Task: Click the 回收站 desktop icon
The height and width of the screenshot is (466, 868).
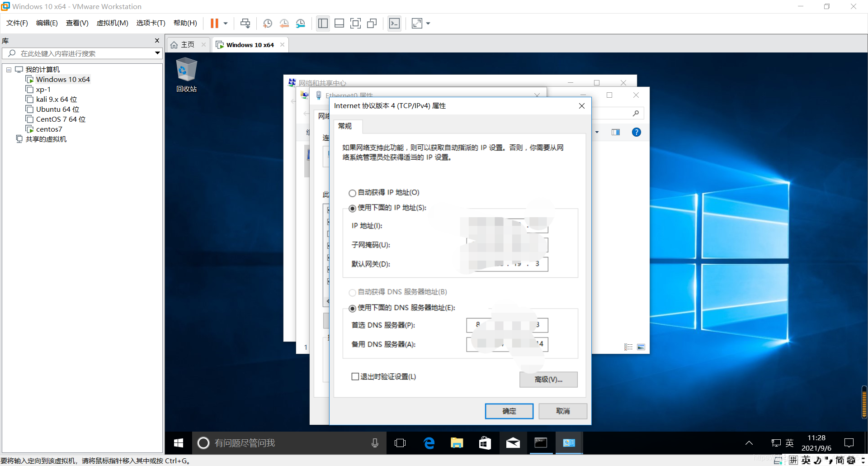Action: coord(186,75)
